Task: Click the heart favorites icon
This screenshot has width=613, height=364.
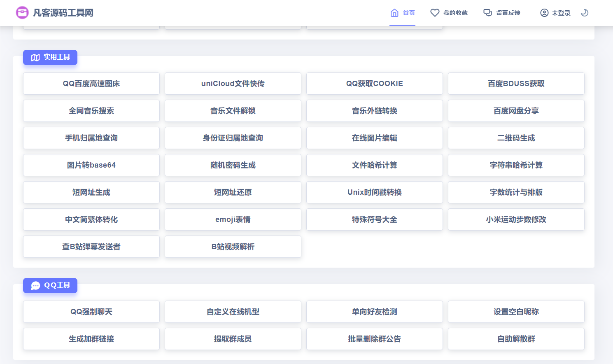Action: point(435,13)
